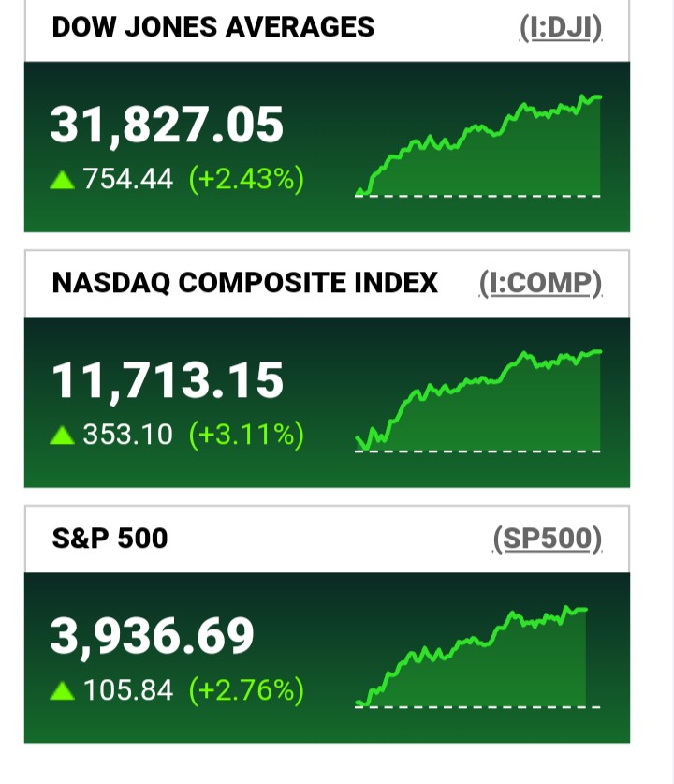Click the S&P 500 green up-arrow icon

coord(63,691)
